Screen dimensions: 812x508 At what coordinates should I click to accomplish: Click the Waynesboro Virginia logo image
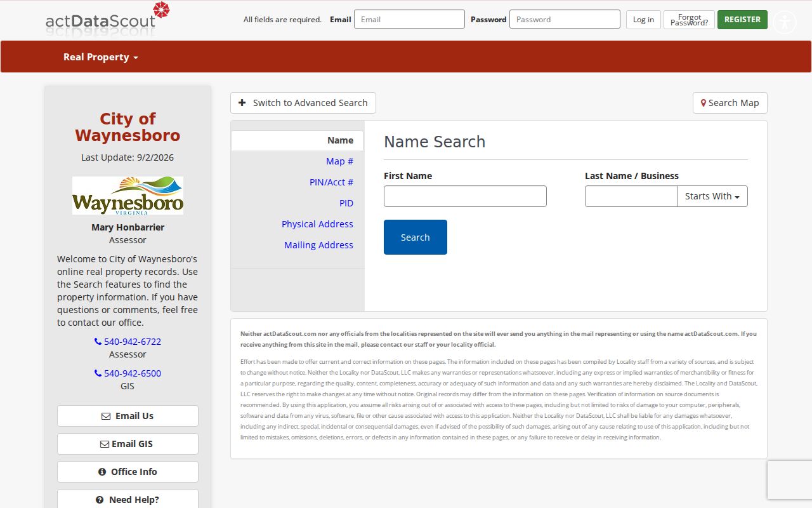128,196
